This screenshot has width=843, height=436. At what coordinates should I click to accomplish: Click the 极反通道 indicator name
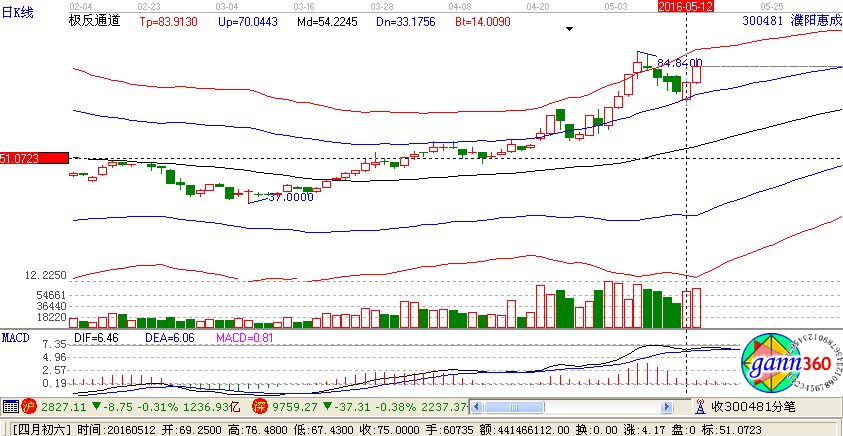[x=94, y=20]
